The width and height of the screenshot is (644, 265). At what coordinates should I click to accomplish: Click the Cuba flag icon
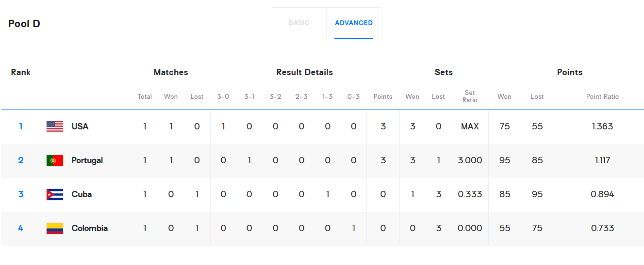point(55,195)
